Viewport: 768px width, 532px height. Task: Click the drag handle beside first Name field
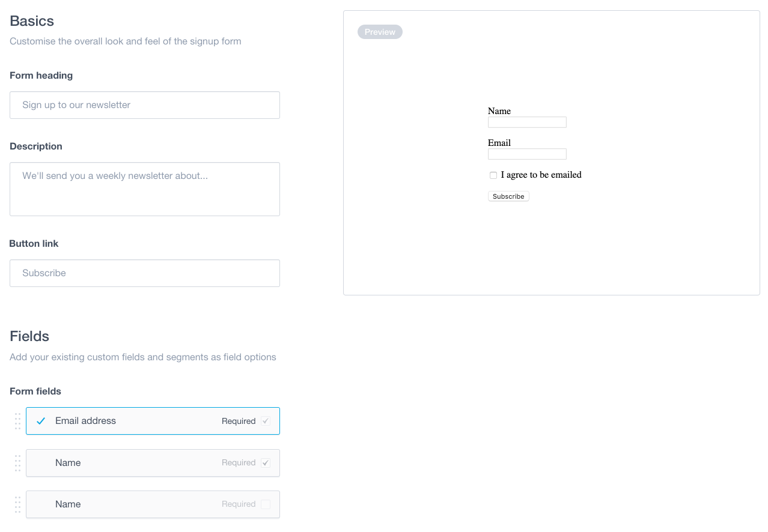coord(17,463)
